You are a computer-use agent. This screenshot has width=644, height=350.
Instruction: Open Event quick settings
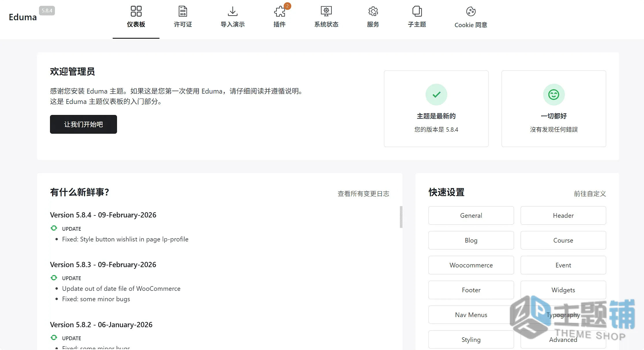click(563, 265)
